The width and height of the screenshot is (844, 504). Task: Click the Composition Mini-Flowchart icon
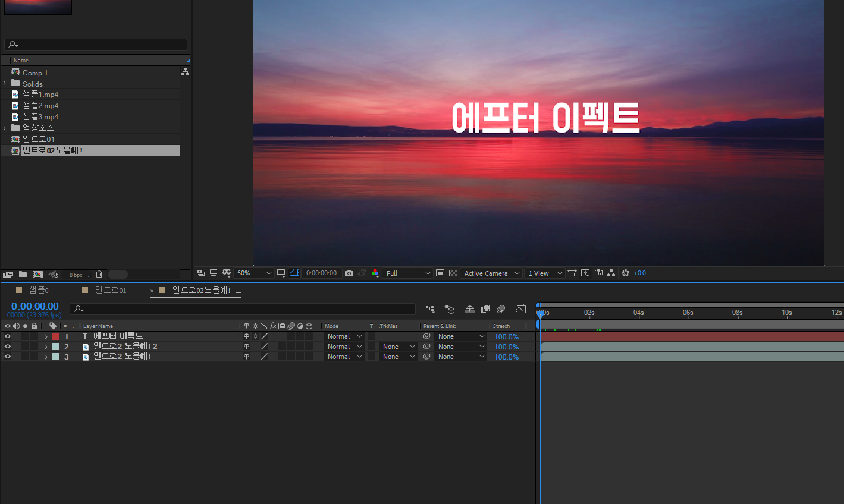[429, 309]
